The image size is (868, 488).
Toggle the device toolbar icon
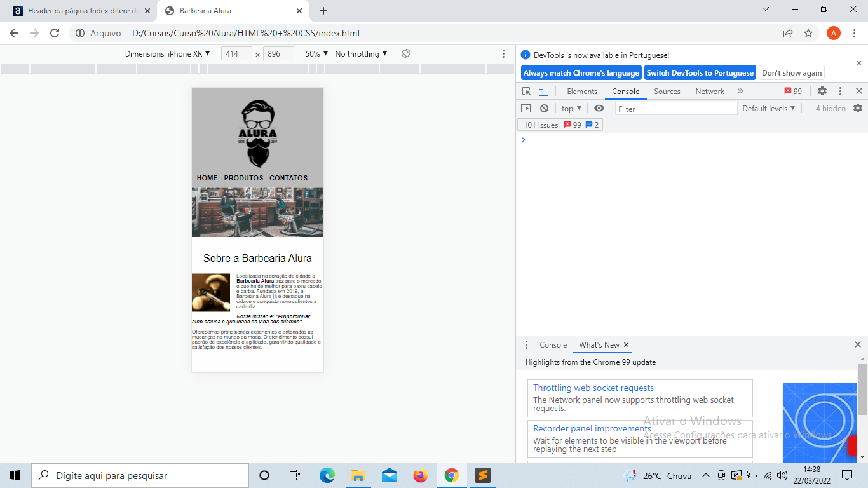click(543, 91)
